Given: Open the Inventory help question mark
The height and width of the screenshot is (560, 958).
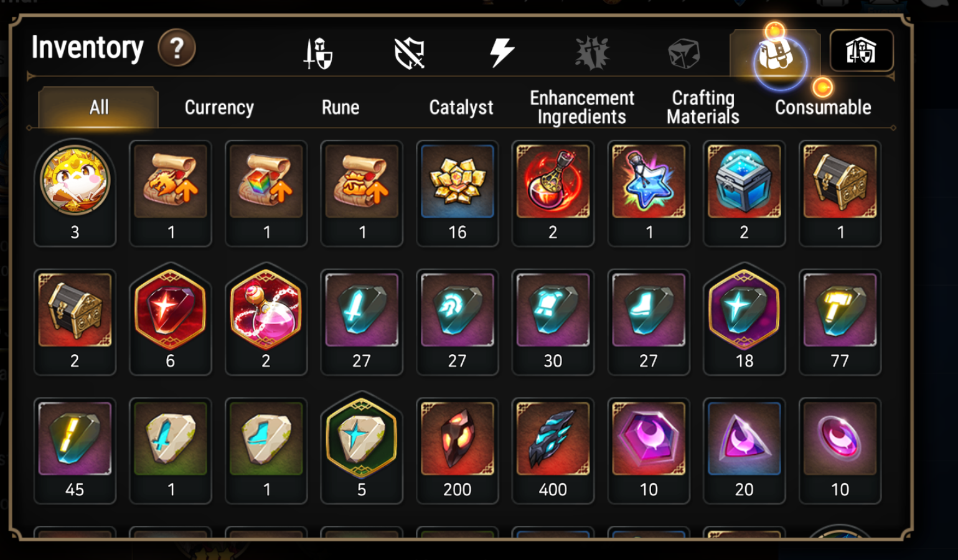Looking at the screenshot, I should pyautogui.click(x=177, y=48).
